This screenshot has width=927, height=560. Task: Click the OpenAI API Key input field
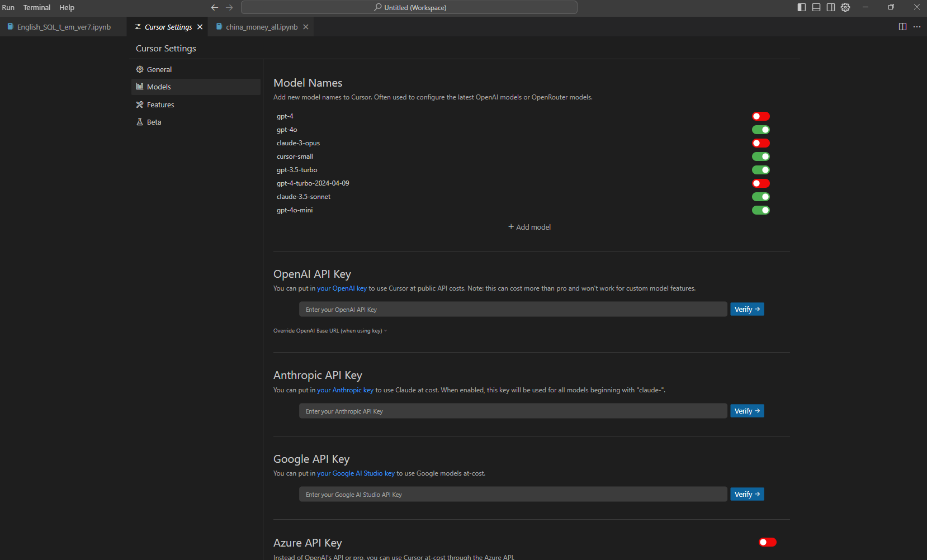pyautogui.click(x=513, y=310)
